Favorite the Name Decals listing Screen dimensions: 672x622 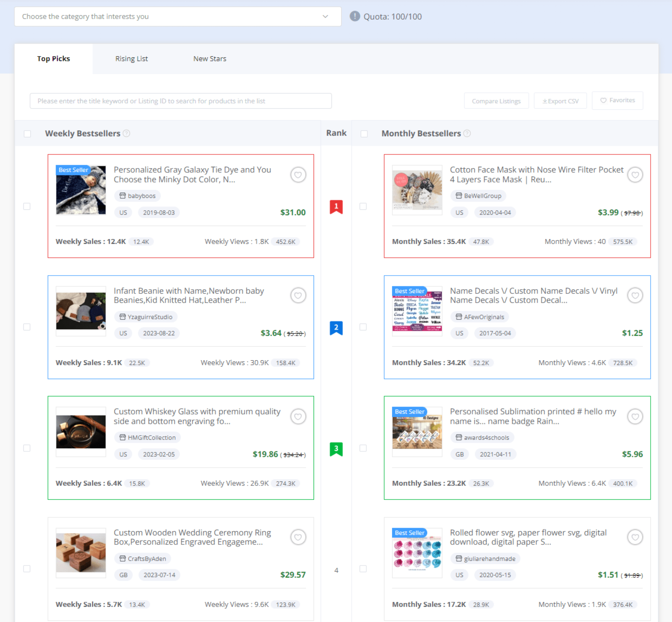(635, 295)
